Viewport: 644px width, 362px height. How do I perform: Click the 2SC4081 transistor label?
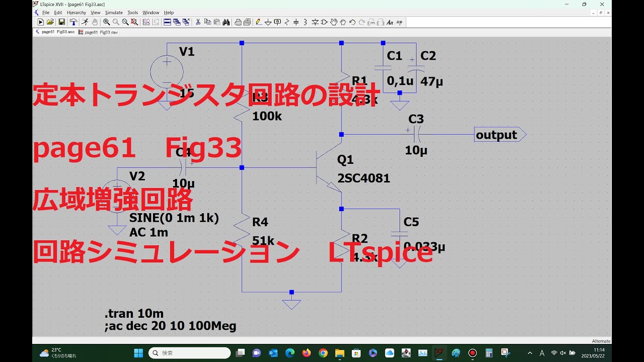pyautogui.click(x=364, y=178)
